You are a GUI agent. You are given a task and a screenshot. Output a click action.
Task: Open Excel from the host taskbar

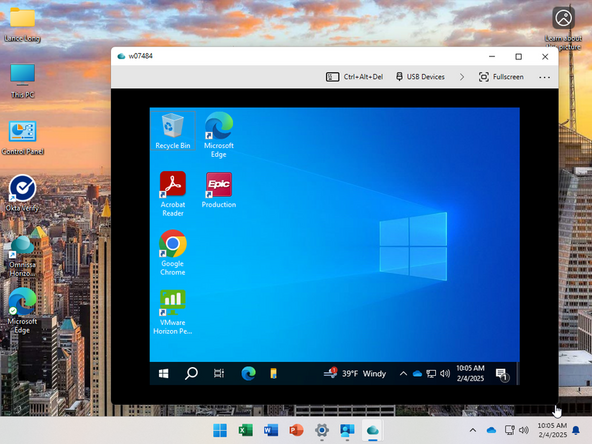coord(245,430)
